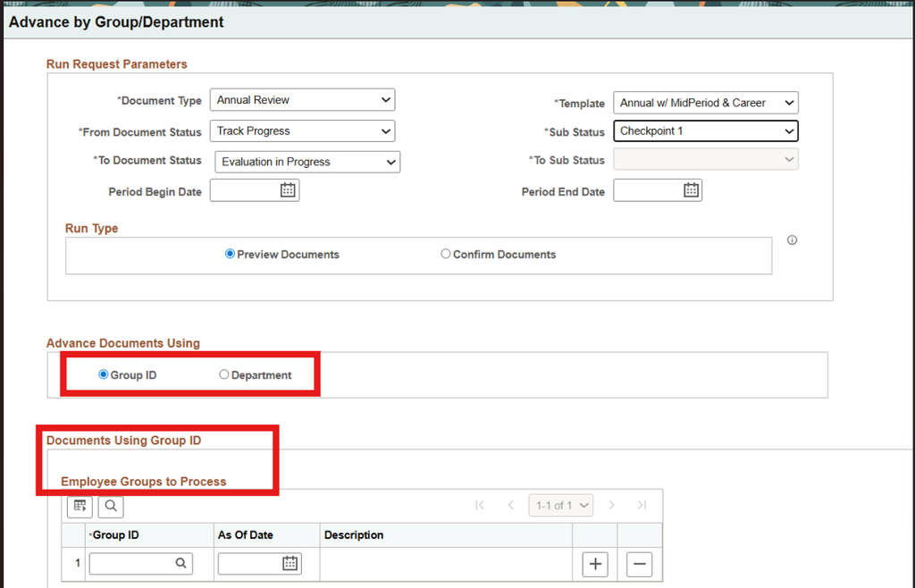Open From Document Status dropdown

302,130
